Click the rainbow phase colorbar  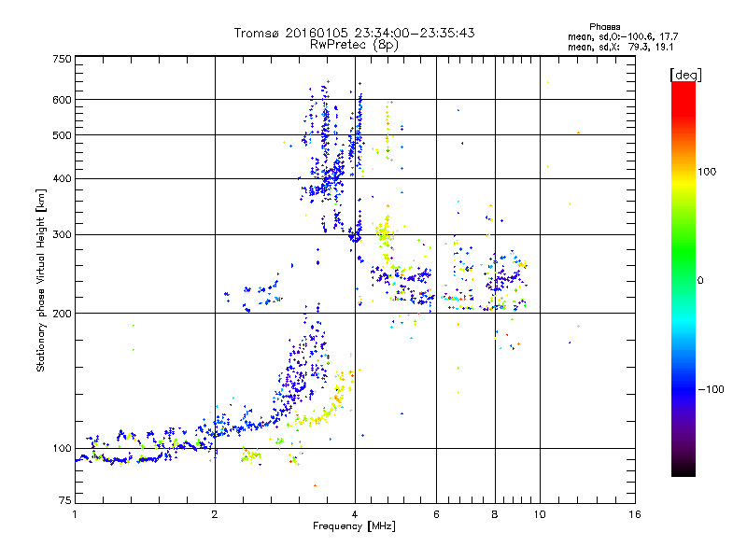[x=684, y=279]
